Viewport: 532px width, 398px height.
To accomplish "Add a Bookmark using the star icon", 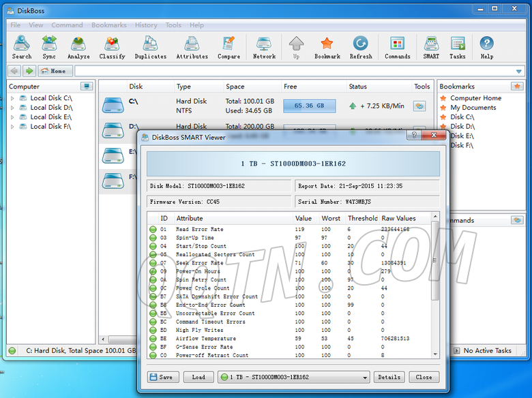I will point(327,47).
